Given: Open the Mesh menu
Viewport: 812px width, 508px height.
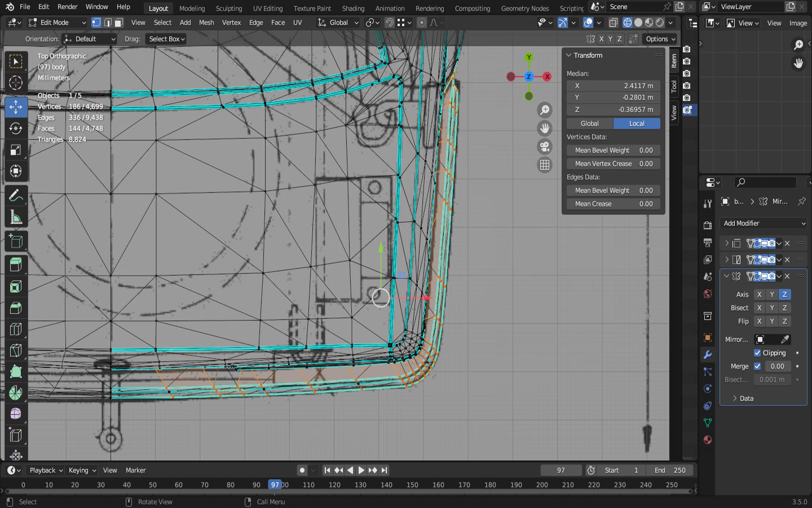Looking at the screenshot, I should (206, 23).
